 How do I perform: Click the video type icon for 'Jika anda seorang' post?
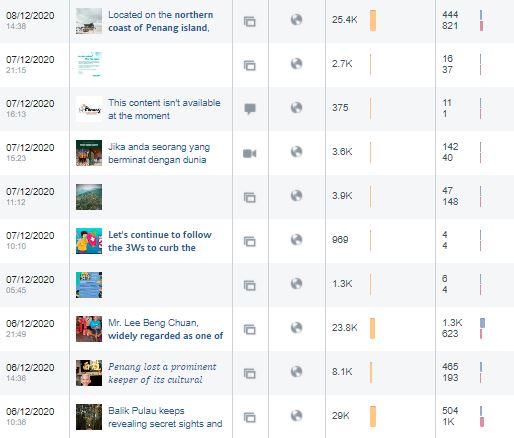click(x=250, y=153)
